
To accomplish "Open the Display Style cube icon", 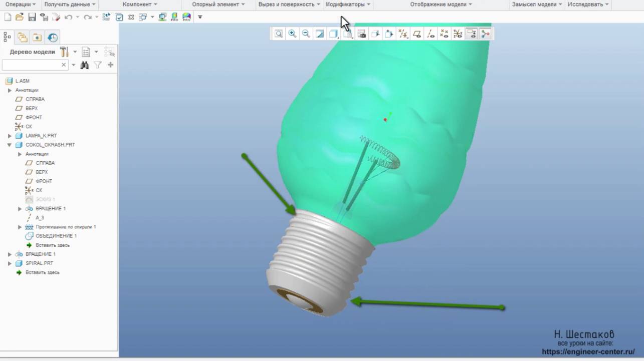I will 333,34.
